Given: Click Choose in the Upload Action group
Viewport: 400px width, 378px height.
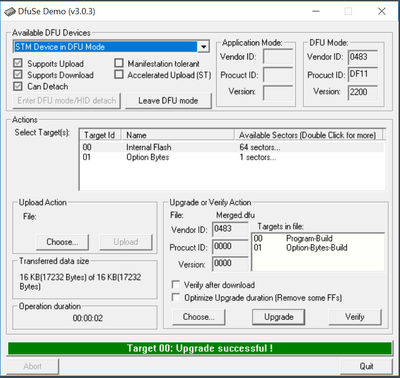Looking at the screenshot, I should 62,242.
